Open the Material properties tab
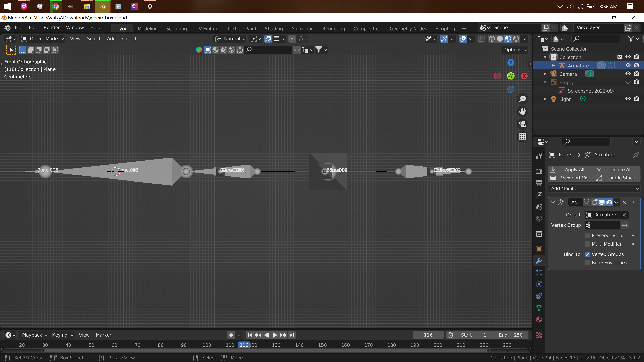Image resolution: width=644 pixels, height=362 pixels. pyautogui.click(x=539, y=320)
